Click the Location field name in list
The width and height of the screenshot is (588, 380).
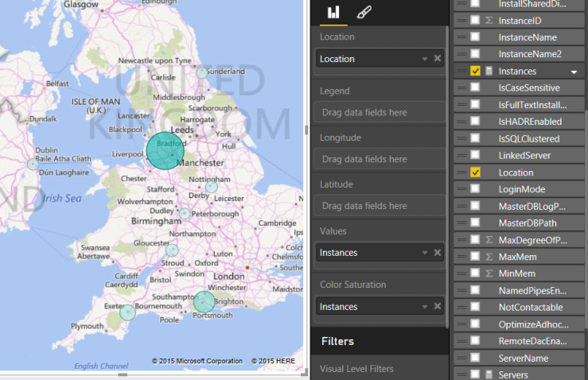516,173
